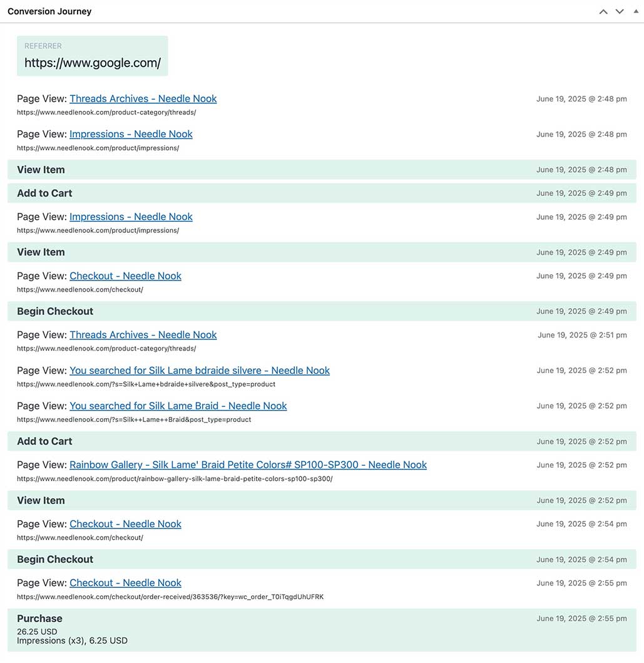The height and width of the screenshot is (663, 644).
Task: Open Impressions page link from 2:49 pm
Action: [x=131, y=217]
